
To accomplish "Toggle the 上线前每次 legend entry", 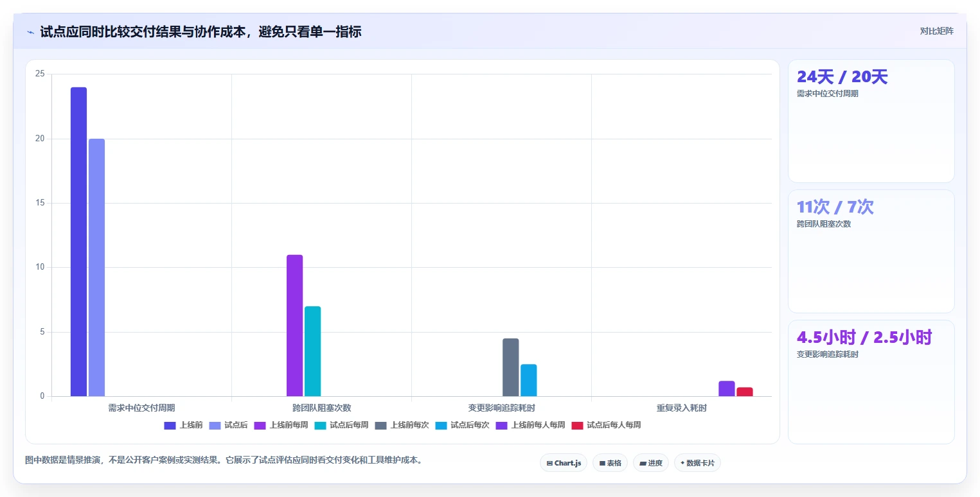I will 402,425.
